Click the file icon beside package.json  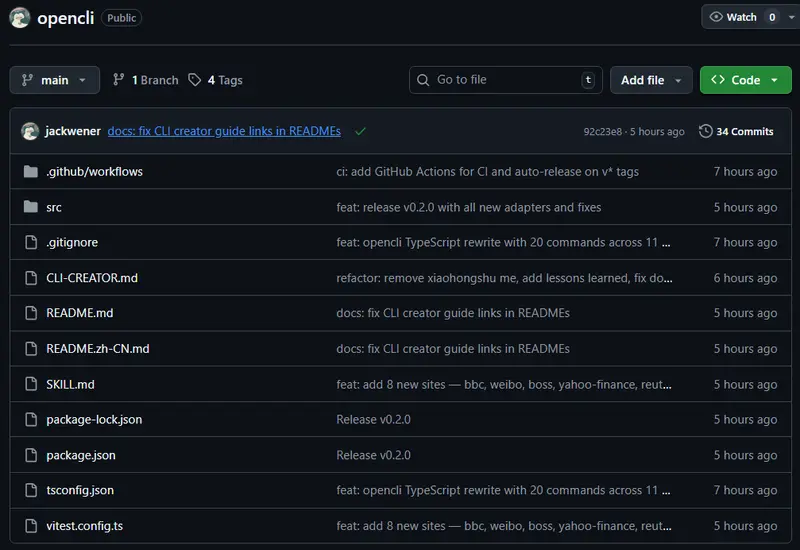coord(31,455)
